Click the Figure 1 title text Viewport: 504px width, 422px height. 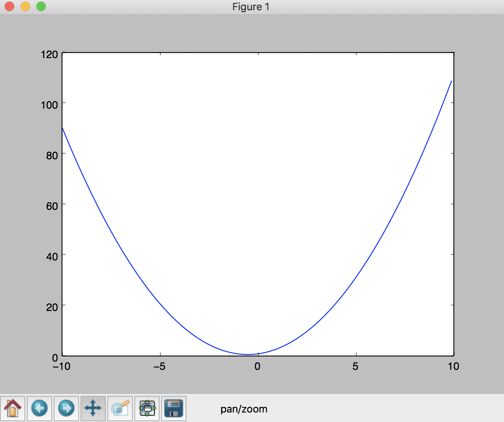pos(251,6)
